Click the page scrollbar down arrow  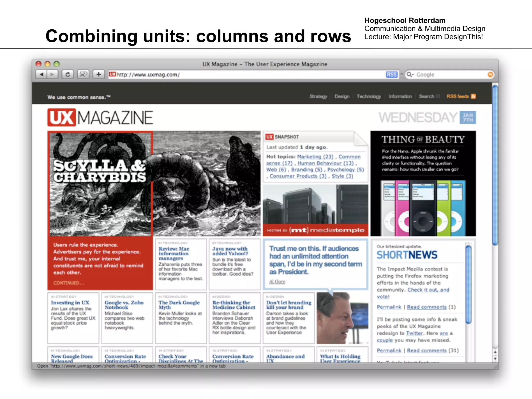point(495,359)
